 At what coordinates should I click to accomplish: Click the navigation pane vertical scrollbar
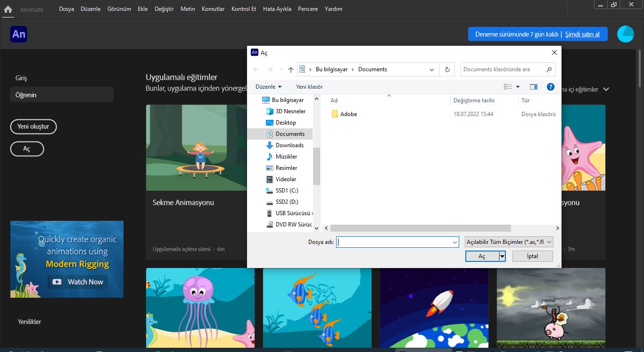tap(317, 166)
